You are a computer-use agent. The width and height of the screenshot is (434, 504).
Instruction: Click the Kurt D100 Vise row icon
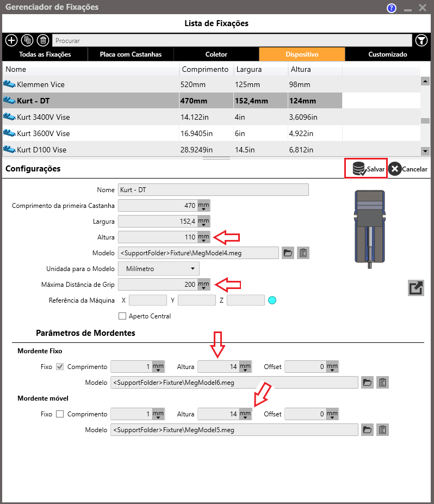coord(9,150)
